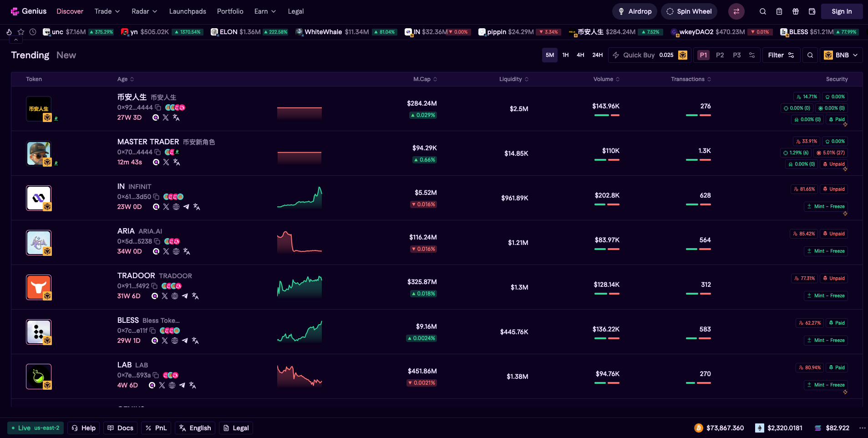Switch to the New tab
Viewport: 868px width, 438px height.
tap(66, 55)
